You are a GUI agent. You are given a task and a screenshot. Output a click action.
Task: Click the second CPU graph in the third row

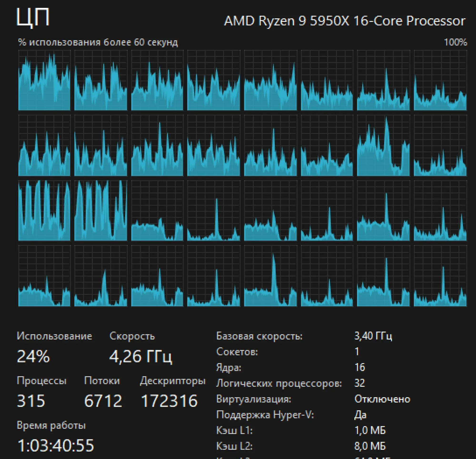[x=101, y=211]
